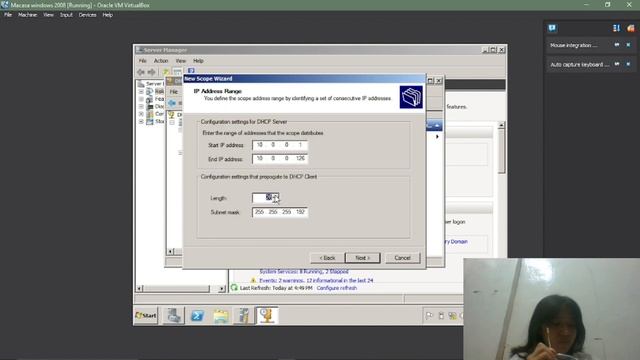Image resolution: width=640 pixels, height=360 pixels.
Task: Click the End IP address field
Action: click(280, 158)
